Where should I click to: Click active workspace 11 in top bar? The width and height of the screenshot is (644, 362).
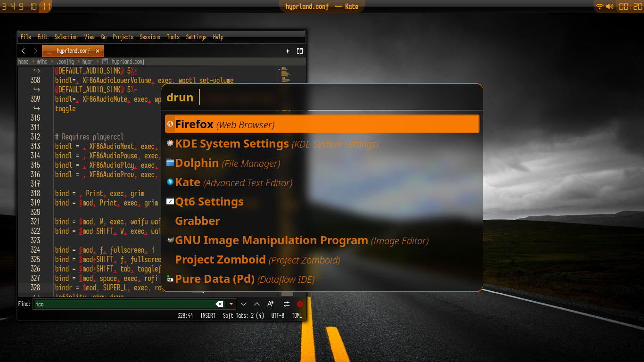[x=46, y=6]
